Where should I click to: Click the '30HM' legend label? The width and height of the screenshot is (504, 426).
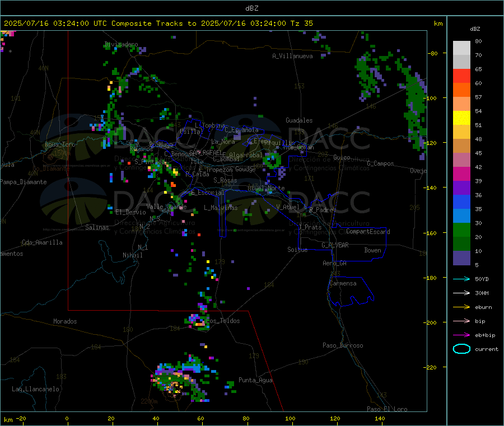482,293
